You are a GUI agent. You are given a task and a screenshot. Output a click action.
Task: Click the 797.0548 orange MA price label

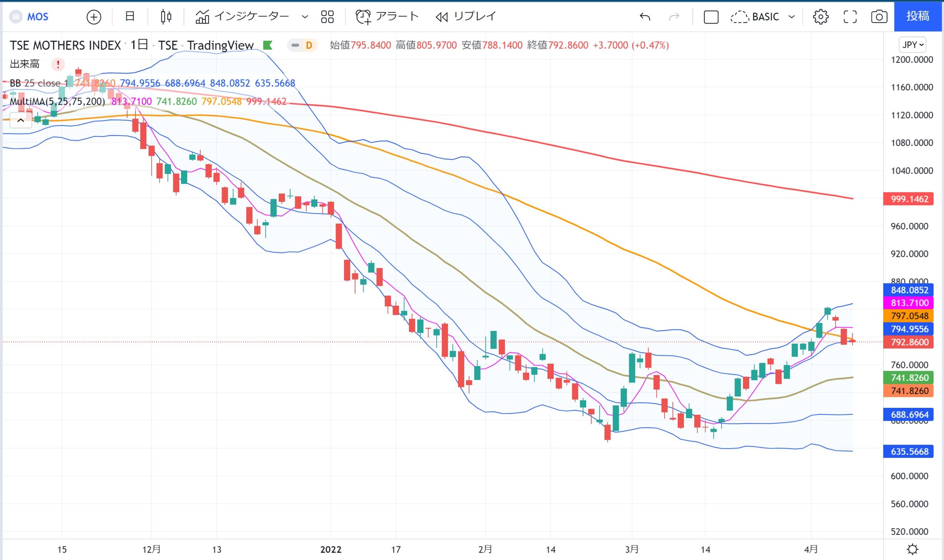[x=908, y=316]
